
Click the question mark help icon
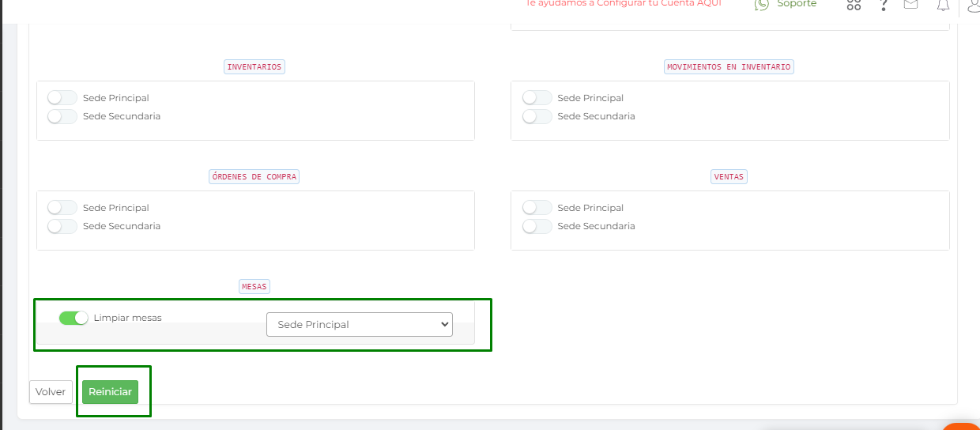tap(884, 5)
